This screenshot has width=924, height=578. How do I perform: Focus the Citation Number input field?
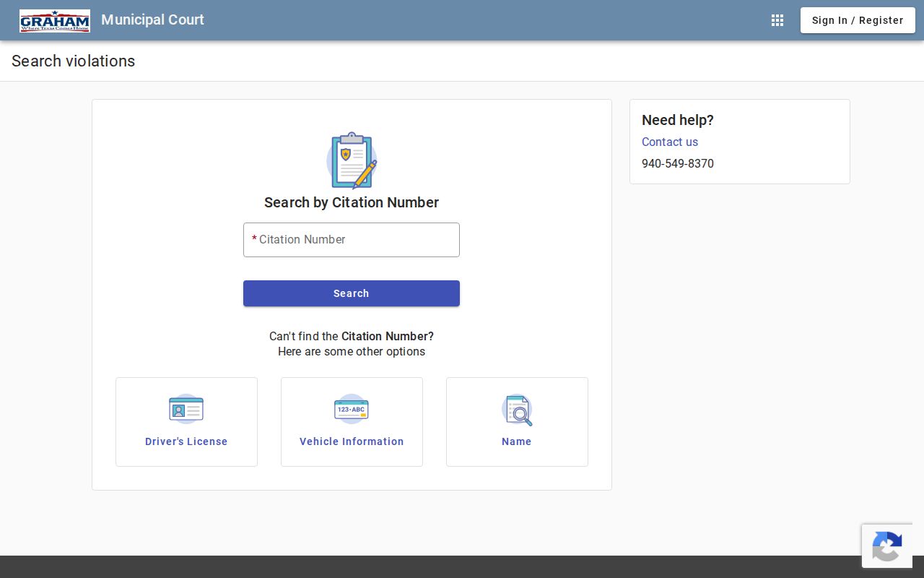(352, 240)
